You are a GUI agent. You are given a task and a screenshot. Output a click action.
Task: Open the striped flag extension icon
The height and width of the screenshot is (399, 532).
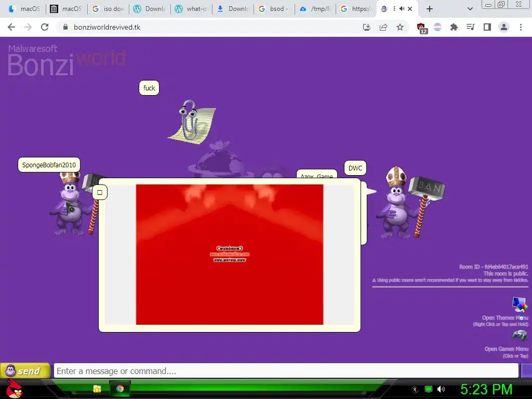point(437,27)
